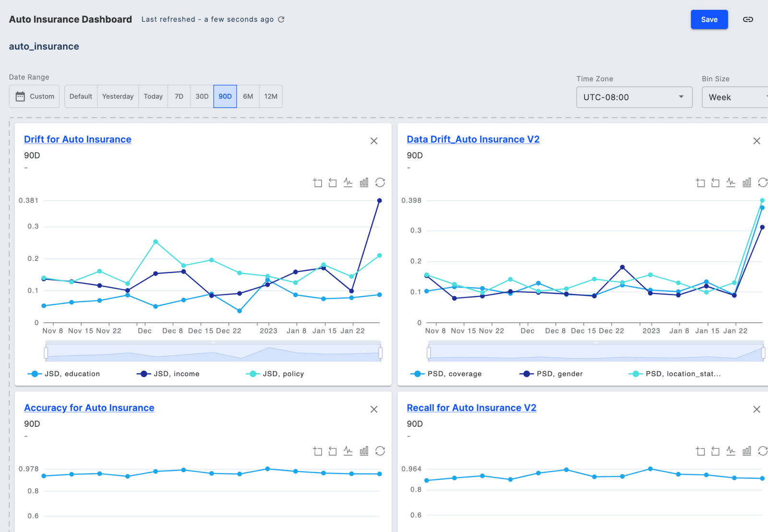The width and height of the screenshot is (768, 532).
Task: Switch Data Drift V2 to bar chart view
Action: (x=747, y=182)
